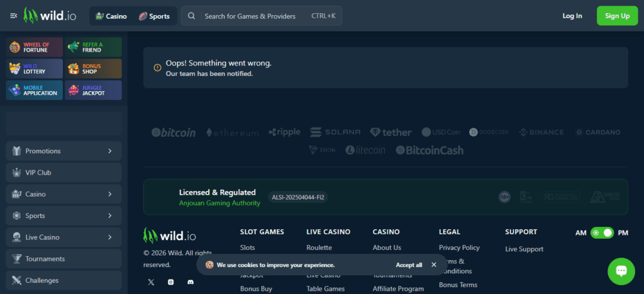The height and width of the screenshot is (294, 644).
Task: Open the Wild Lottery tile
Action: coord(35,68)
